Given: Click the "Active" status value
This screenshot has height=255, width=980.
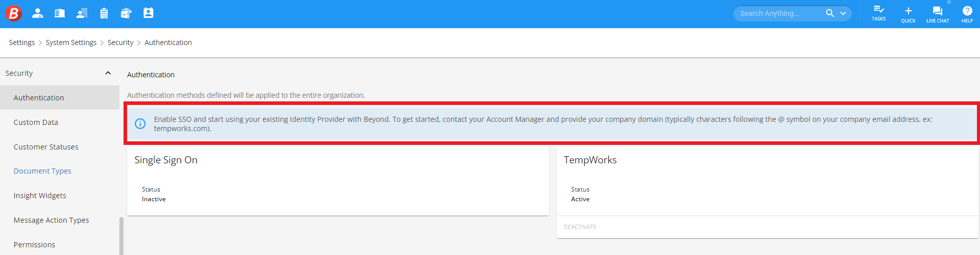Looking at the screenshot, I should click(x=580, y=199).
